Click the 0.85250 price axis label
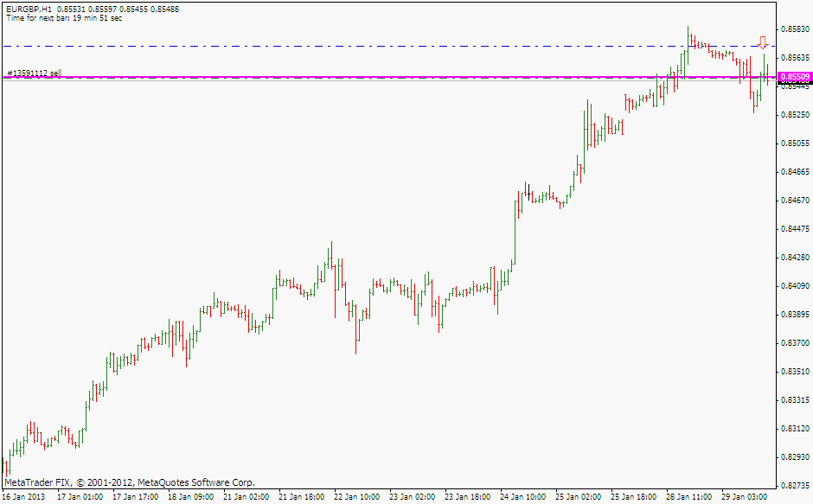 [796, 115]
